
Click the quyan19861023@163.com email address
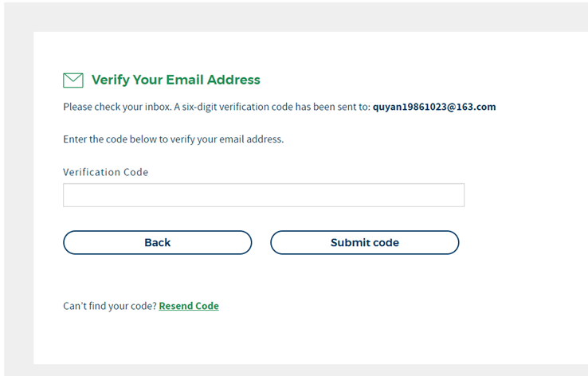click(434, 107)
